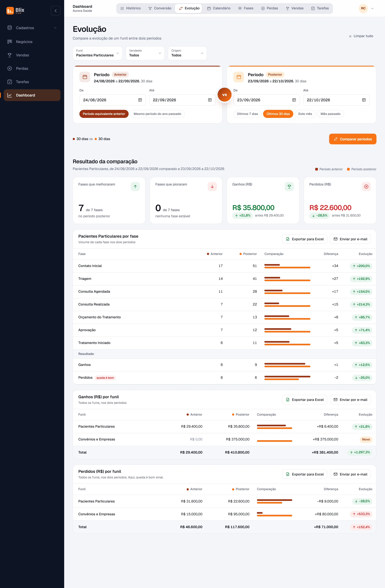Open user menu chevron next to RC

click(x=372, y=9)
